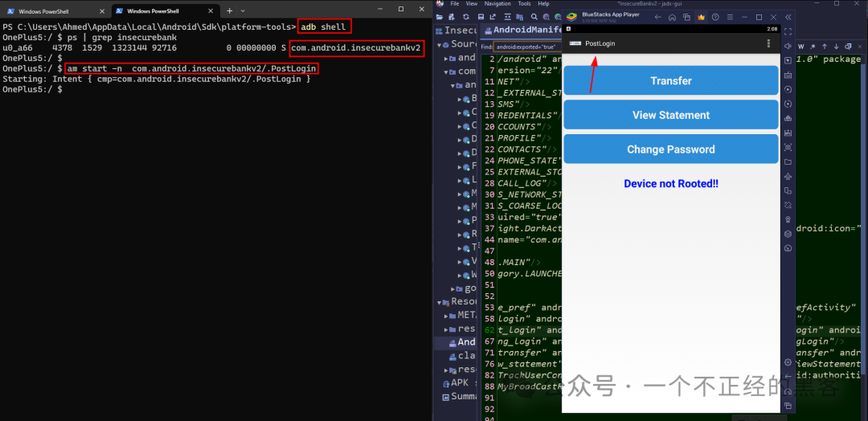Open the Tools menu in jadx-gui
Viewport: 868px width, 421px height.
(x=524, y=4)
